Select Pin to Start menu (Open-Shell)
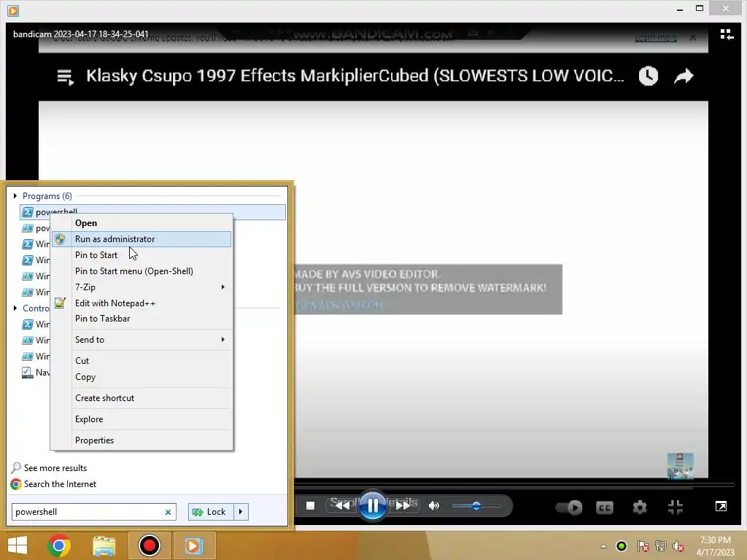Image resolution: width=747 pixels, height=560 pixels. tap(134, 271)
